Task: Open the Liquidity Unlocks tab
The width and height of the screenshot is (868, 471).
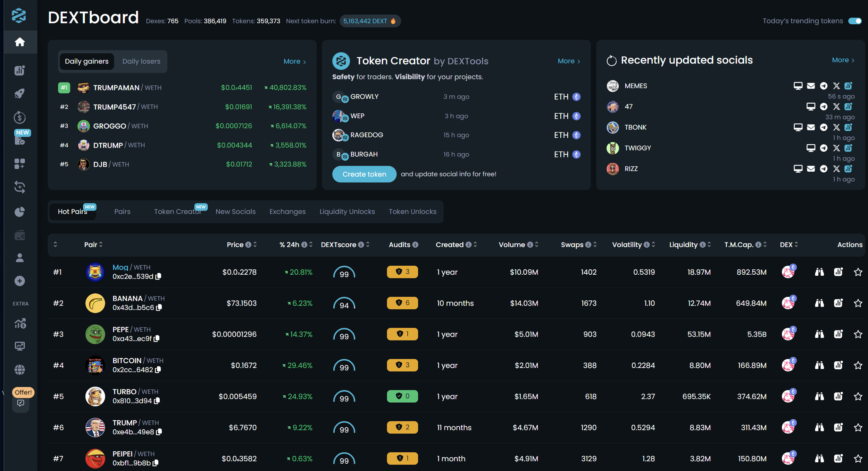Action: 347,212
